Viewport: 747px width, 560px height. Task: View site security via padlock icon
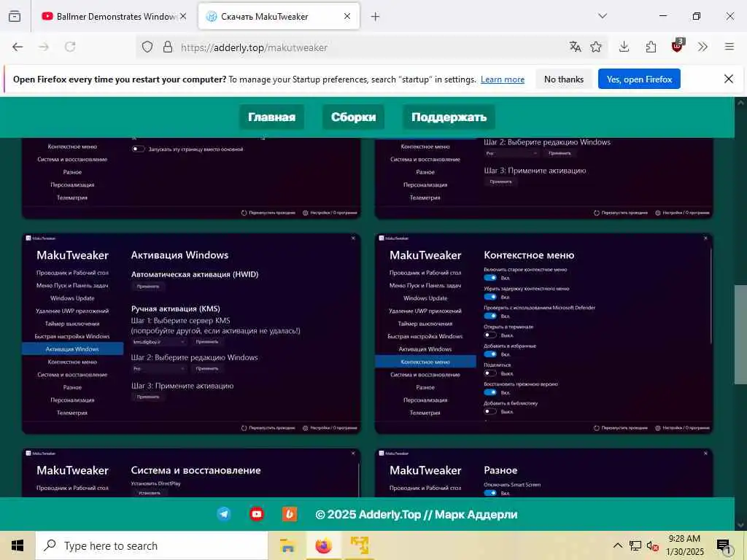point(168,47)
